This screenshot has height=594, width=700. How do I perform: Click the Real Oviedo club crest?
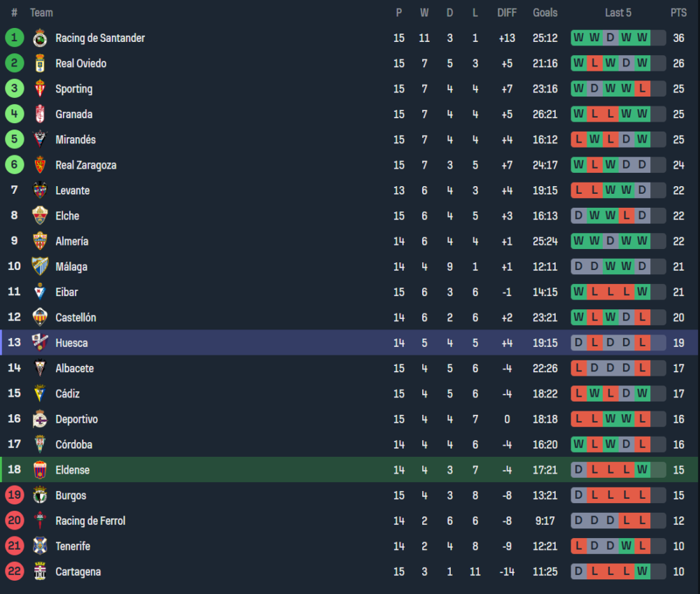pyautogui.click(x=40, y=64)
